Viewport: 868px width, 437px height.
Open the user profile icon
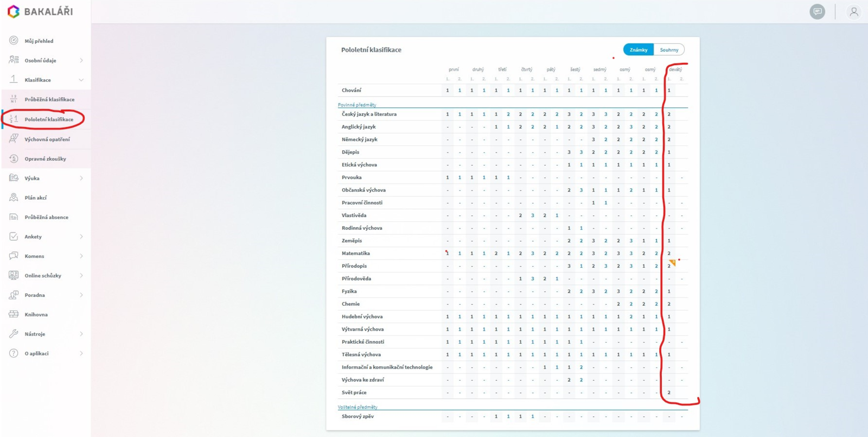854,11
